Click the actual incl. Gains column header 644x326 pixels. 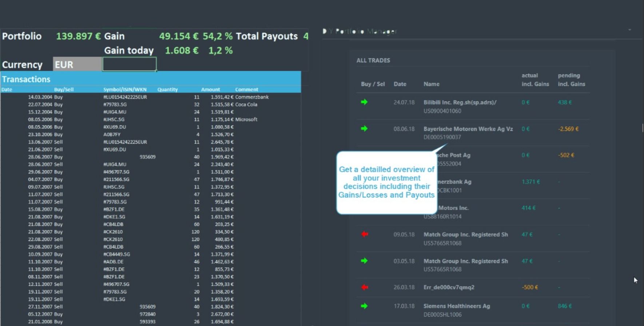535,80
